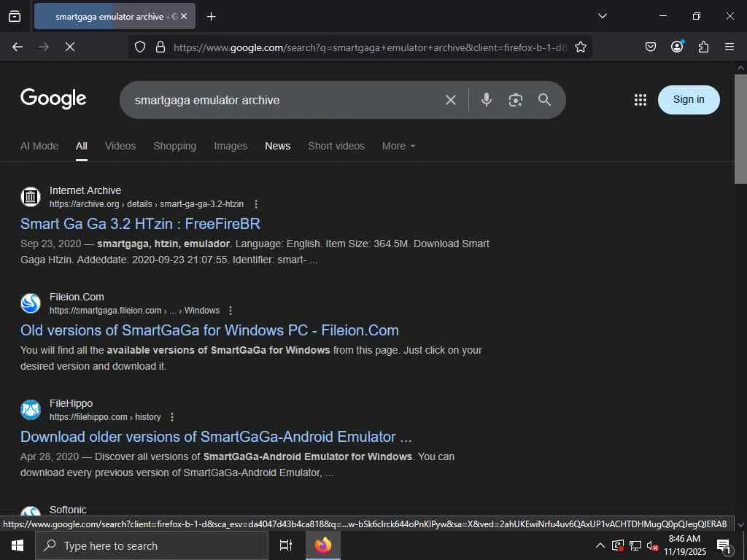Viewport: 747px width, 560px height.
Task: Click the archive.org URL breadcrumb
Action: point(146,204)
